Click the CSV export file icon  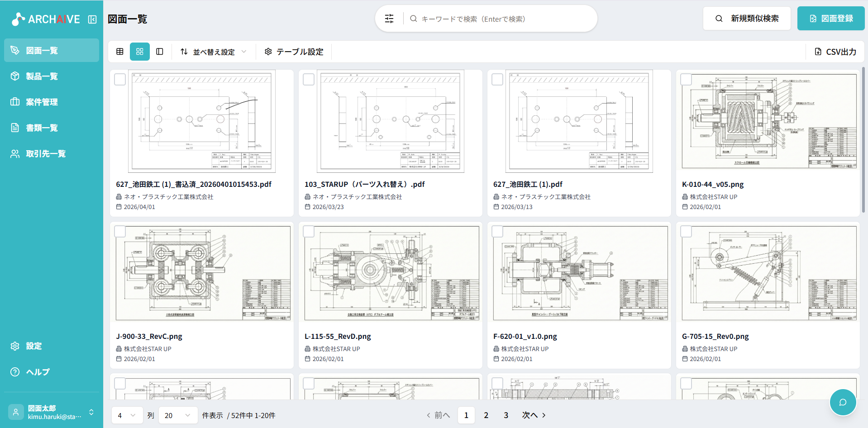point(818,52)
